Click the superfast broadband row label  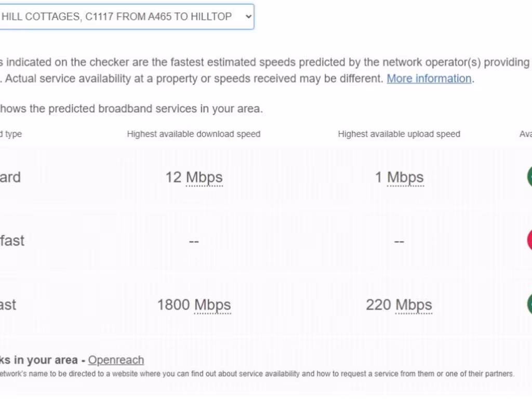click(x=12, y=241)
